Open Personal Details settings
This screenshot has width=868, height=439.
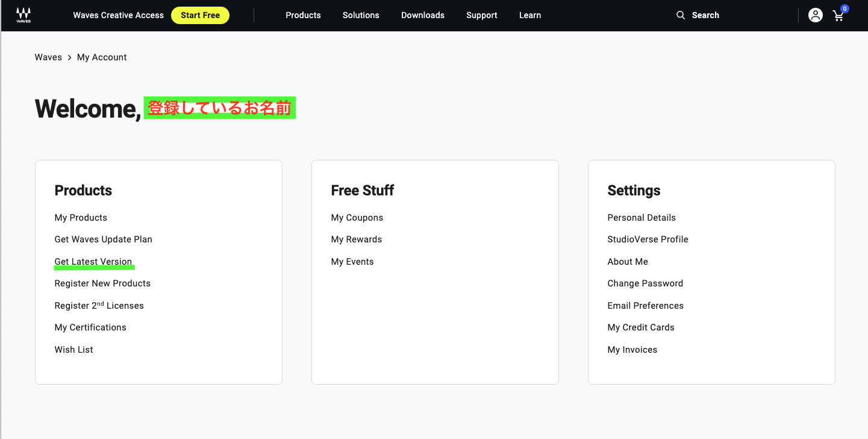tap(642, 218)
